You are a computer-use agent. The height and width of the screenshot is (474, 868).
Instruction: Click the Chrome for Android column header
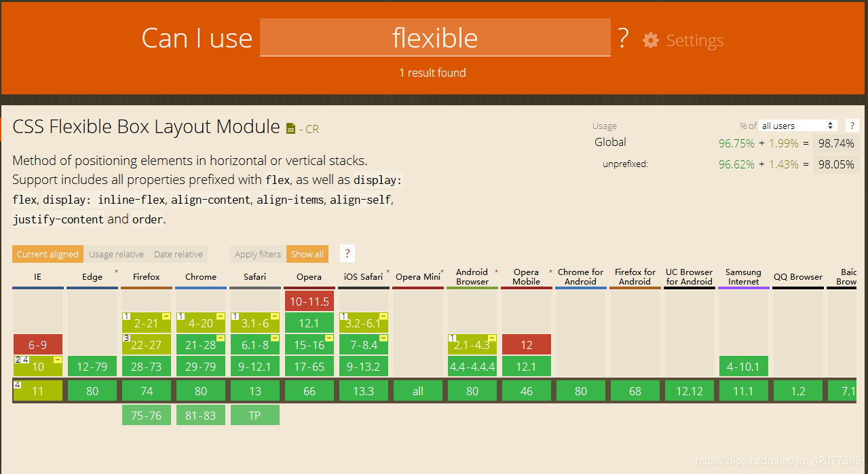pyautogui.click(x=581, y=277)
